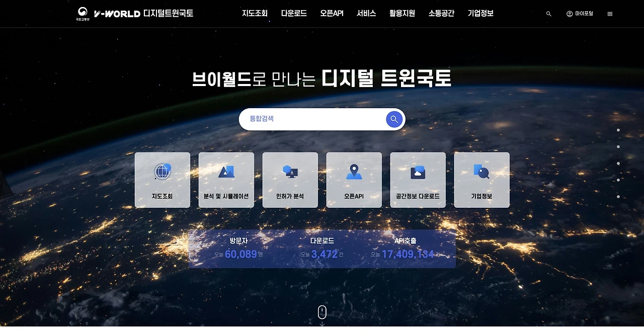Screen dimensions: 644x333
Task: Open the hamburger menu at top right
Action: (x=610, y=14)
